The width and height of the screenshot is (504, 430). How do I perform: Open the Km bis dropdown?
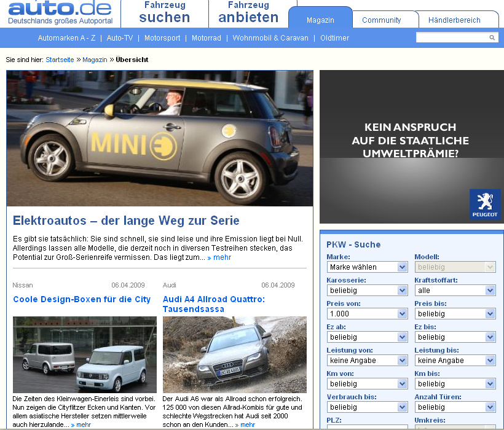tap(455, 384)
